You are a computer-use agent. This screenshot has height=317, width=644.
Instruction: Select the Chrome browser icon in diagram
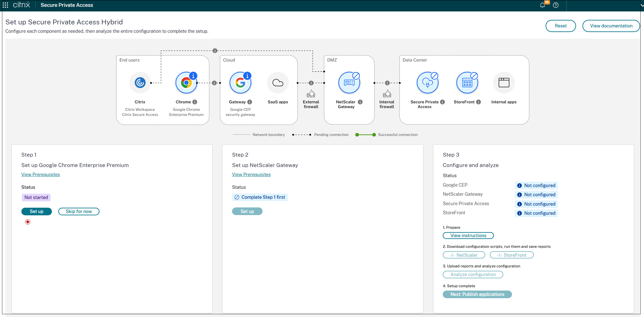click(186, 83)
